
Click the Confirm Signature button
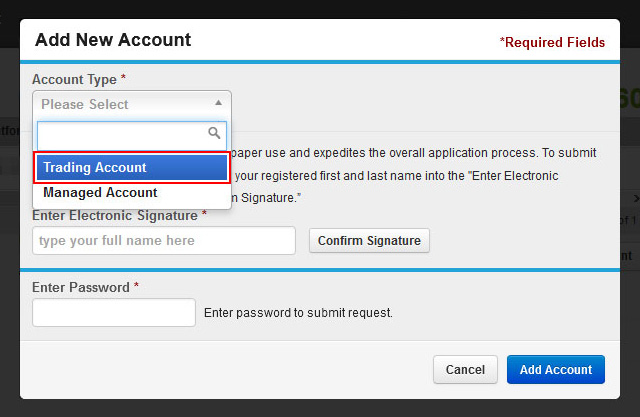[x=369, y=241]
